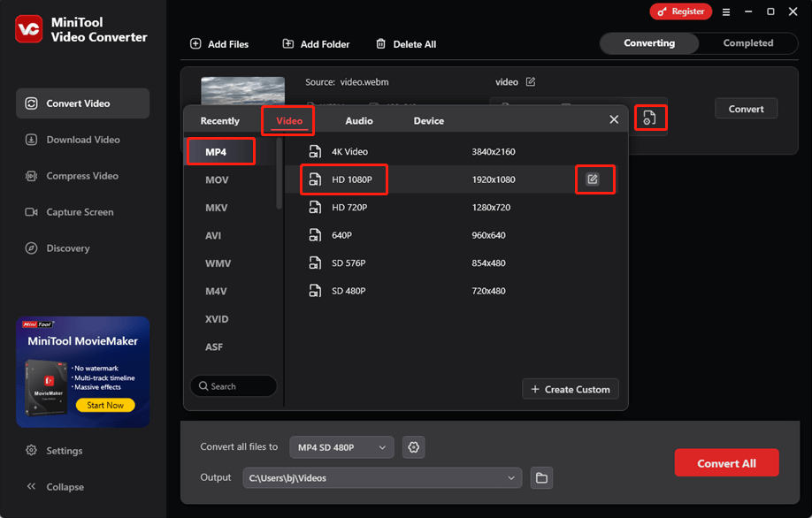Click the Discovery compass icon
Viewport: 812px width, 518px height.
31,248
